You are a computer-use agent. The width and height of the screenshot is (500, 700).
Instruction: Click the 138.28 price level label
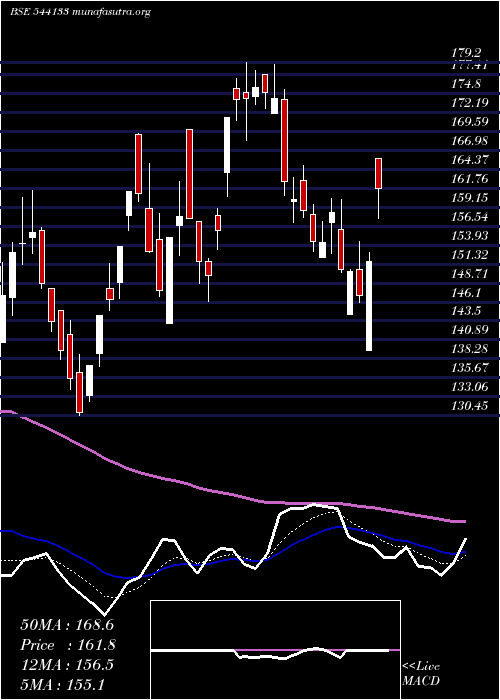pos(471,349)
